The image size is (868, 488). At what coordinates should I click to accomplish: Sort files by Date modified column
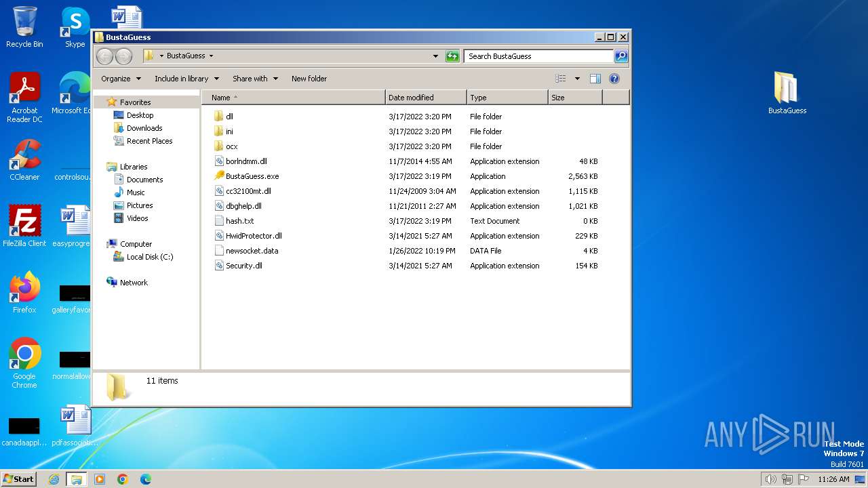[x=425, y=98]
